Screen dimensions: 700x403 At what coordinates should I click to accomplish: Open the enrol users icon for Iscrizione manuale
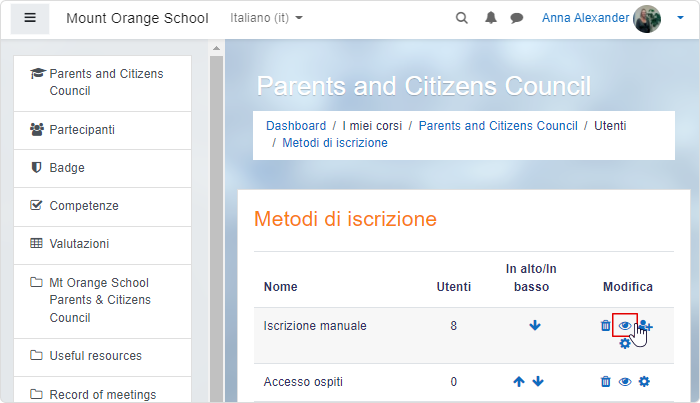646,326
